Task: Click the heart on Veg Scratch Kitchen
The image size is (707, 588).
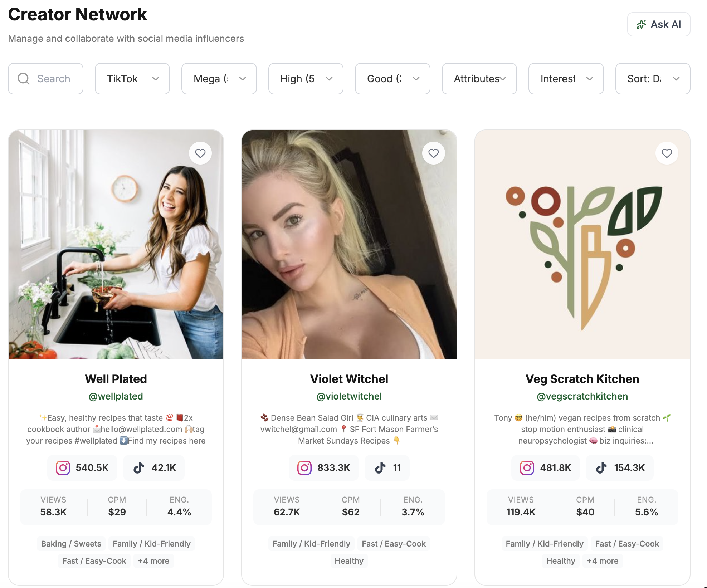Action: click(x=667, y=153)
